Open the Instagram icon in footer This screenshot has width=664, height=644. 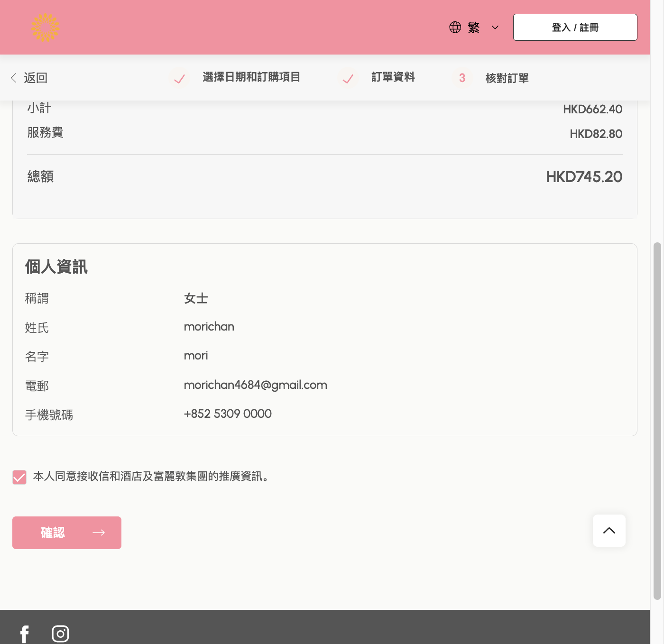(x=60, y=634)
